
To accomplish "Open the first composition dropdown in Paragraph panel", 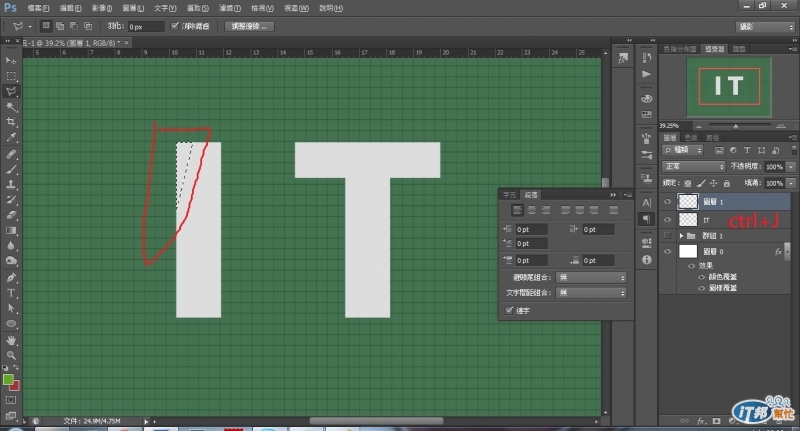I will [591, 277].
